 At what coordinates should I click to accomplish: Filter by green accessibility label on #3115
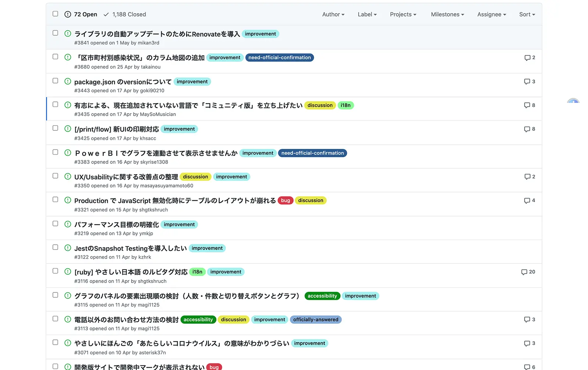(322, 296)
